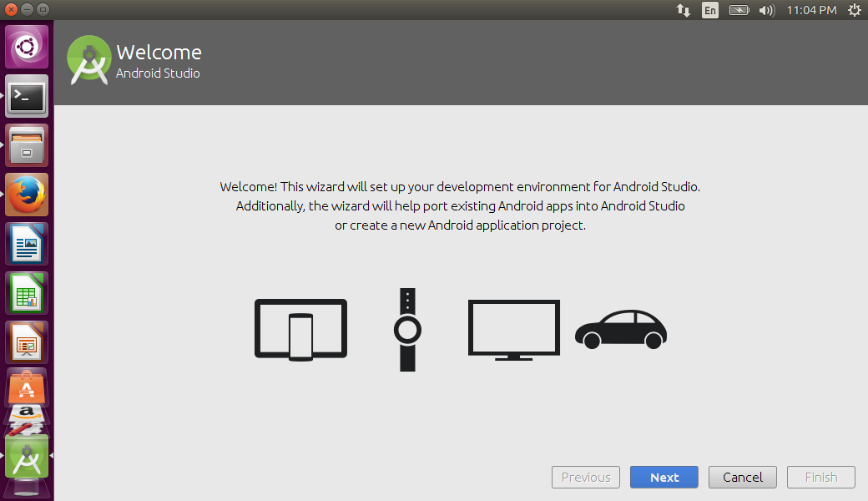
Task: Click the smartwatch wear icon
Action: click(407, 330)
